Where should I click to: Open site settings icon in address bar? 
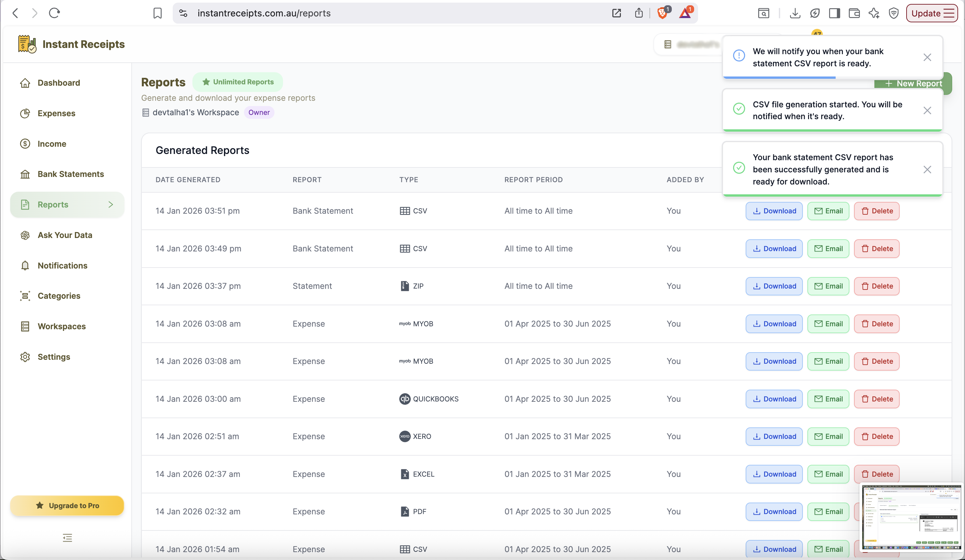click(184, 13)
